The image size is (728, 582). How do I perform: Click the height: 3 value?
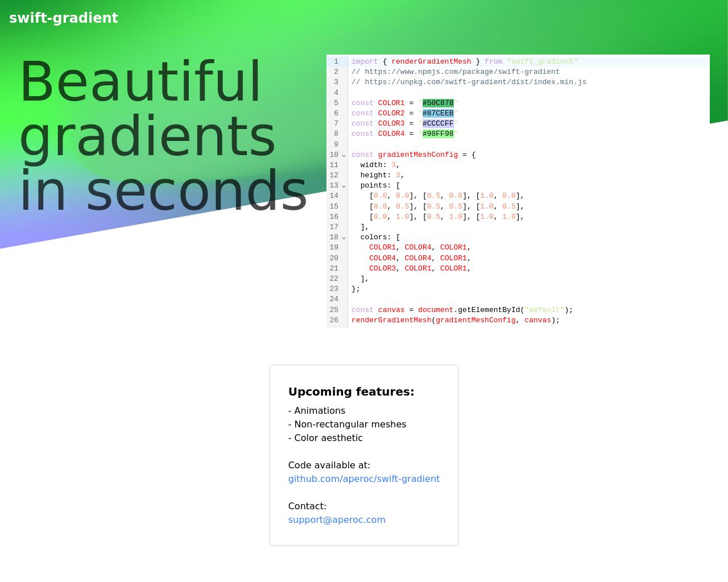coord(398,175)
